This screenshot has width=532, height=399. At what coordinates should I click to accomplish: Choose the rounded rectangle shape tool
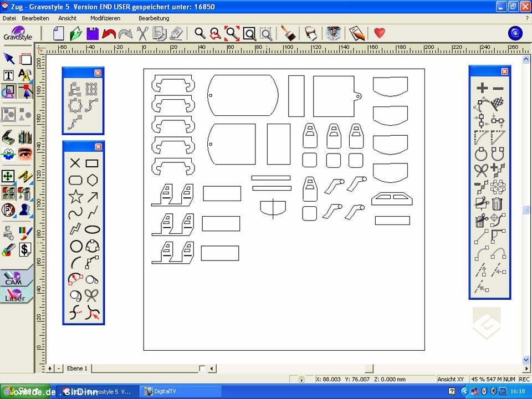[75, 180]
